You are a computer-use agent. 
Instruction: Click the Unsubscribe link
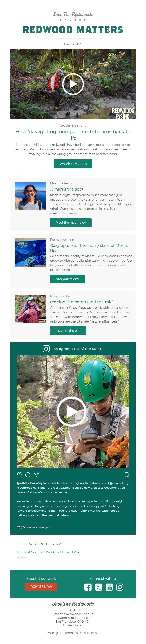89,633
